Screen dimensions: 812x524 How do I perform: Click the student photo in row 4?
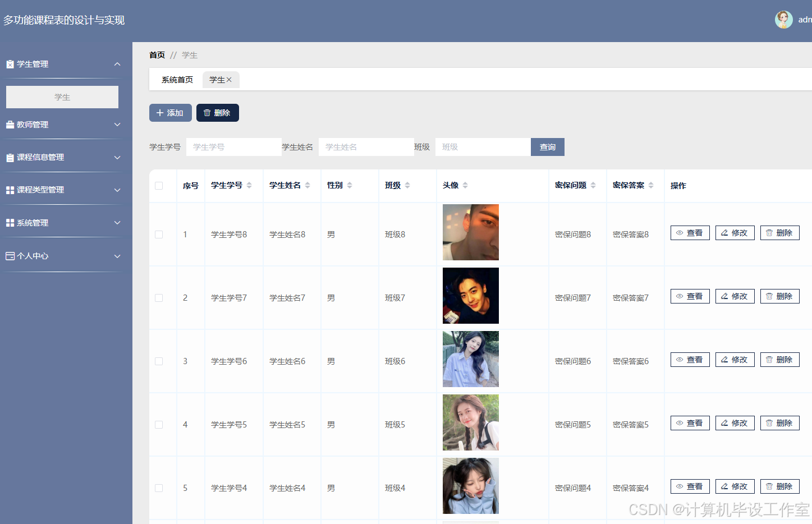(470, 423)
